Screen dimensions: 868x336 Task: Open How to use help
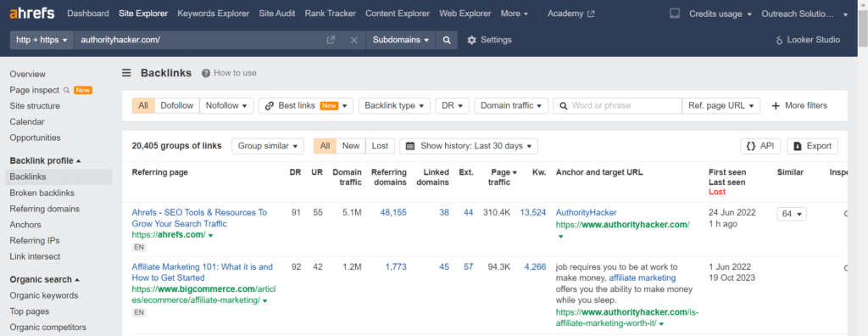pyautogui.click(x=229, y=73)
